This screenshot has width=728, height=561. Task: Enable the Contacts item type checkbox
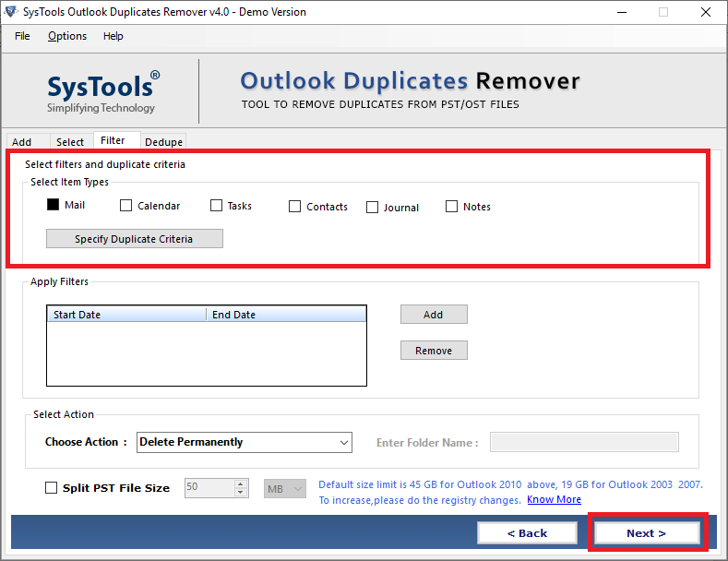coord(295,206)
